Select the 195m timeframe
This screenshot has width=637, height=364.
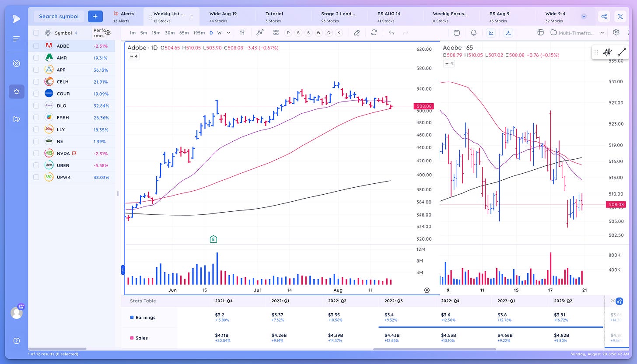[199, 33]
